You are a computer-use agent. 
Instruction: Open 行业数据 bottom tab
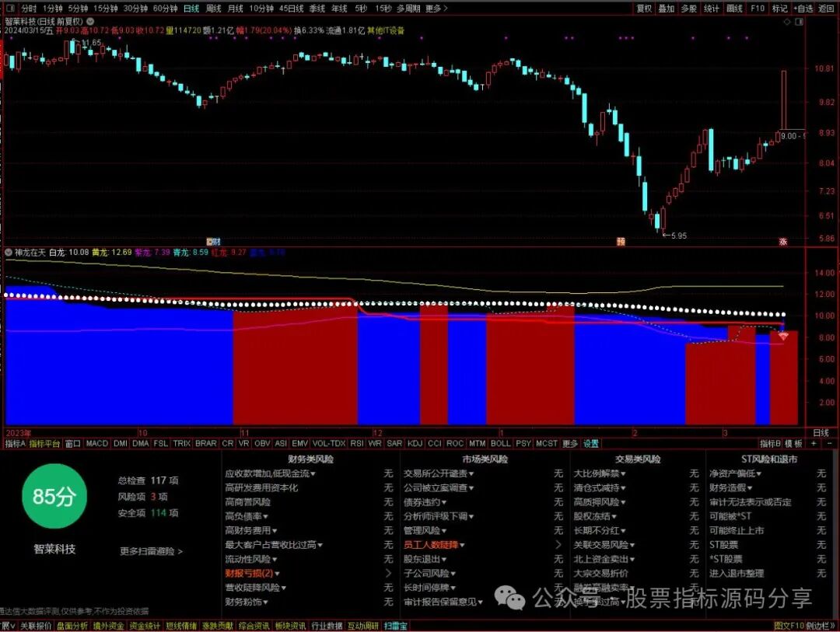pos(326,626)
